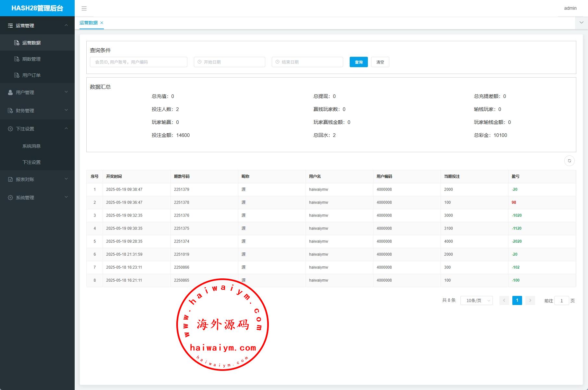This screenshot has width=588, height=390.
Task: Open the tab options dropdown arrow
Action: (x=581, y=23)
